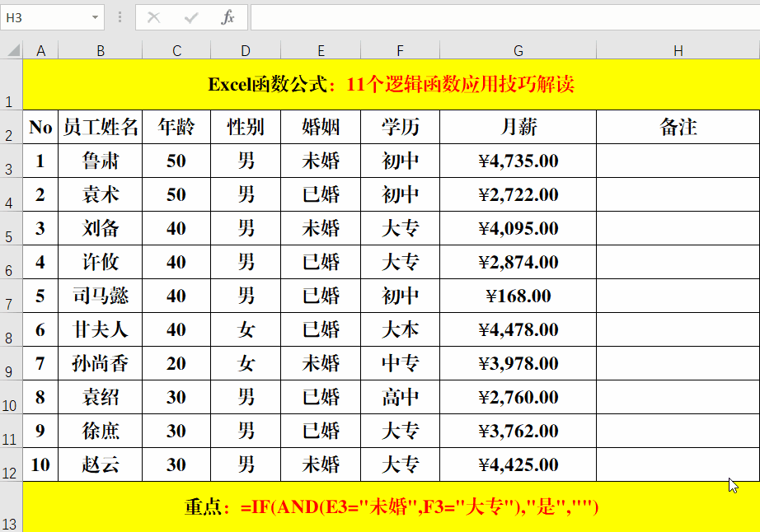This screenshot has height=532, width=760.
Task: Click the '学历' header cell
Action: (x=400, y=127)
